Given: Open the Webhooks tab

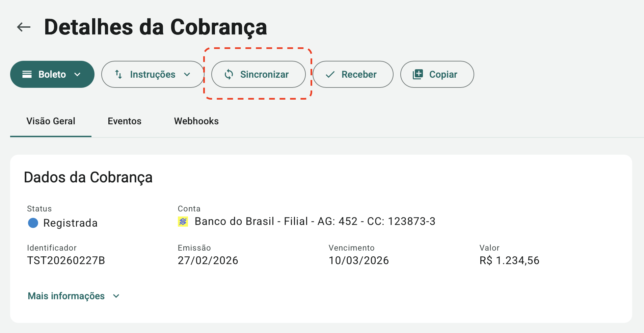Looking at the screenshot, I should coord(196,121).
